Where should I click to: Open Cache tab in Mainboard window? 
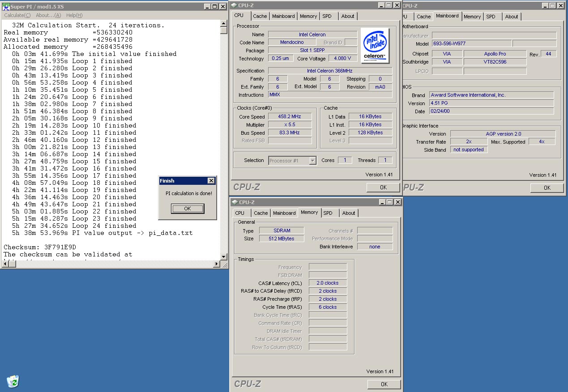(x=424, y=17)
